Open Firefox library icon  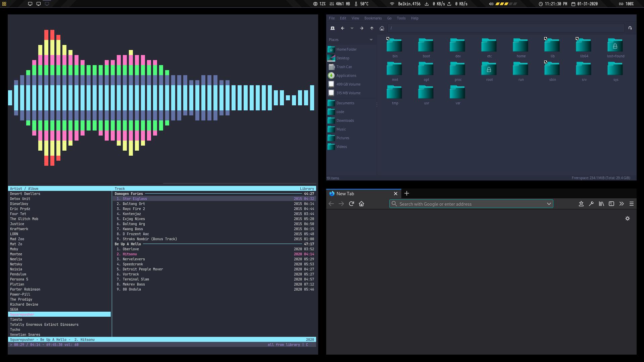[x=601, y=204]
